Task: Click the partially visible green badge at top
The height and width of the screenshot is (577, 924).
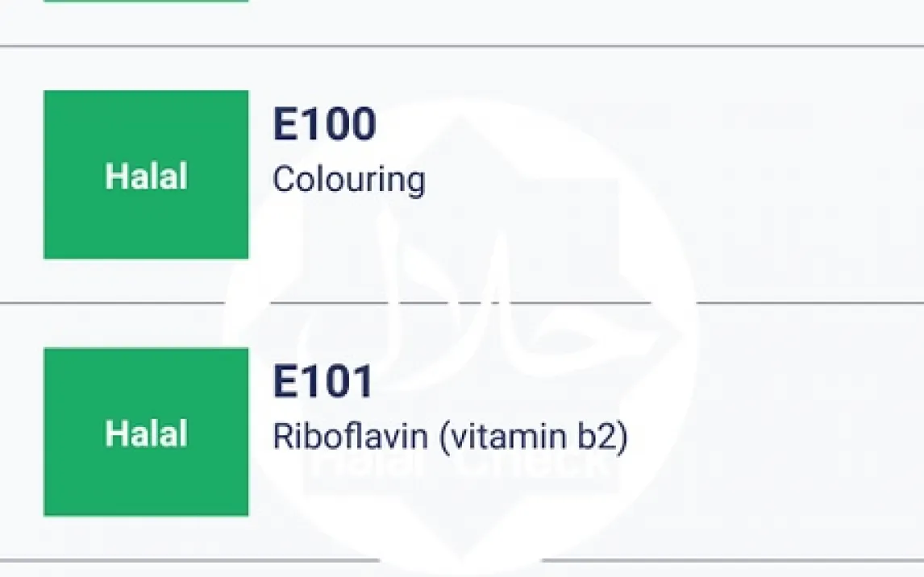Action: (146, 1)
